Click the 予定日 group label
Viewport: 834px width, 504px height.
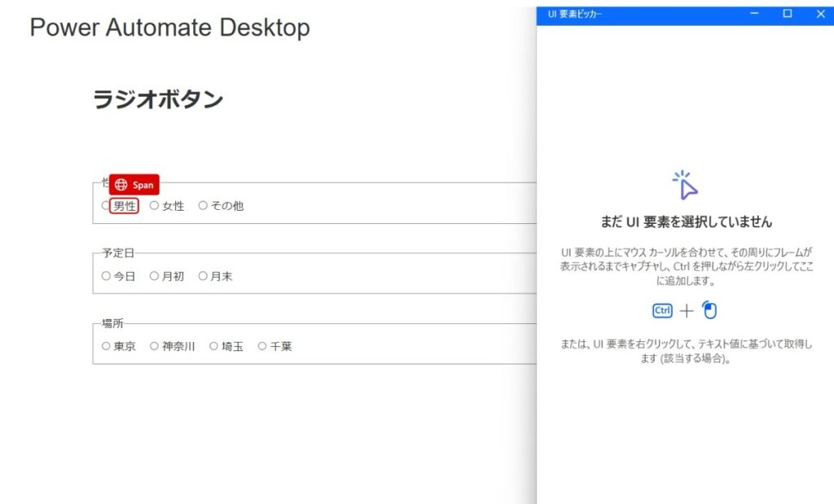[118, 253]
